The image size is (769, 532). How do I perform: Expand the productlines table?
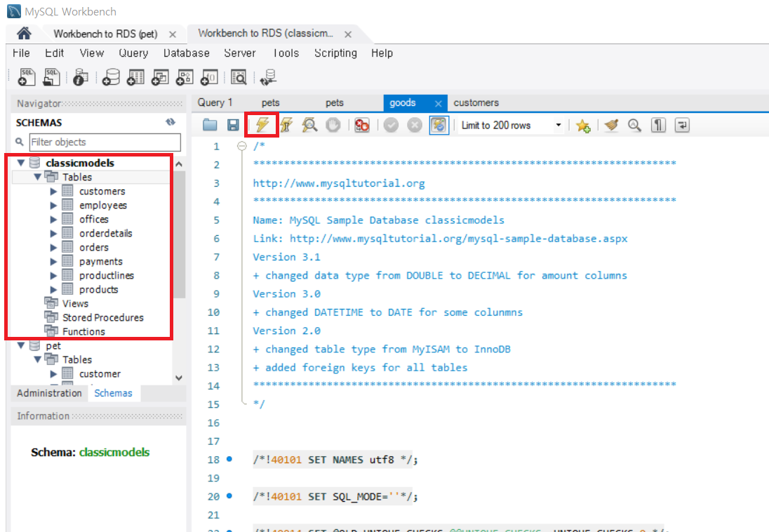[53, 276]
